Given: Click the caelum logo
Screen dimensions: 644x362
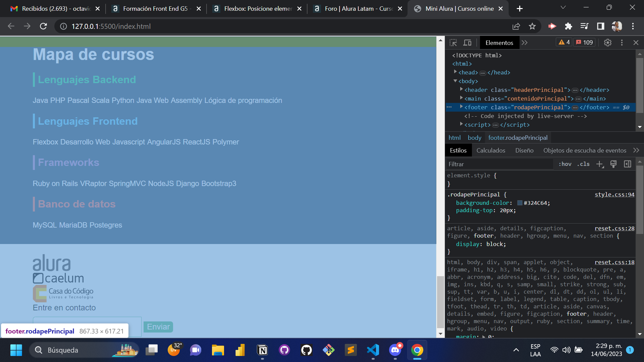Looking at the screenshot, I should (58, 278).
